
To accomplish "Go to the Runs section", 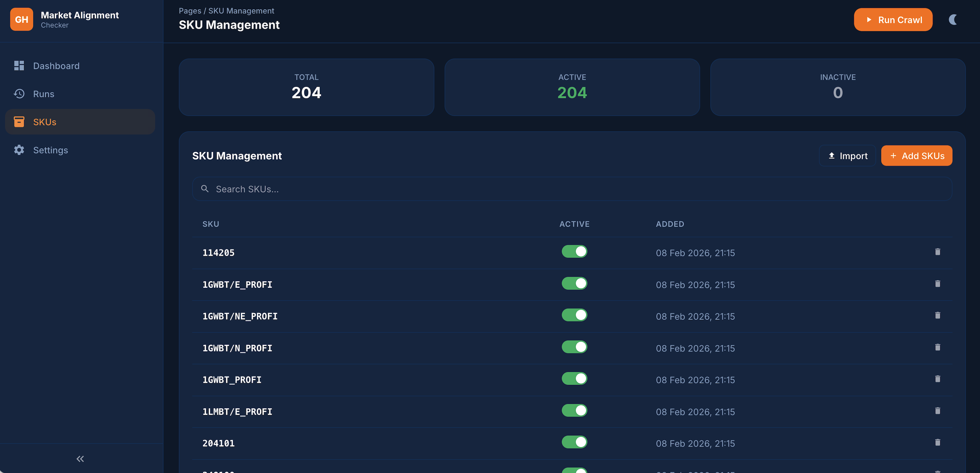I will (43, 94).
